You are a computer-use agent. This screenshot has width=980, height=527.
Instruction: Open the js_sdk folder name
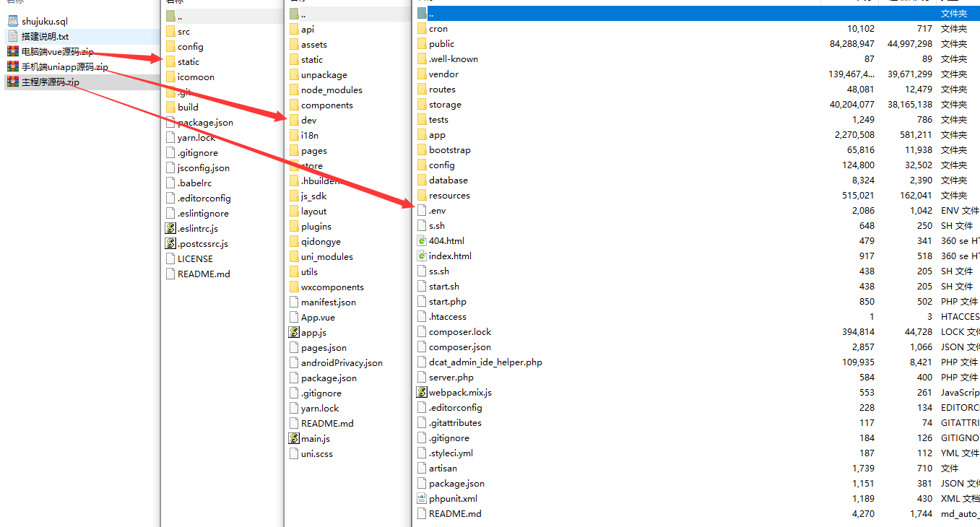tap(315, 196)
